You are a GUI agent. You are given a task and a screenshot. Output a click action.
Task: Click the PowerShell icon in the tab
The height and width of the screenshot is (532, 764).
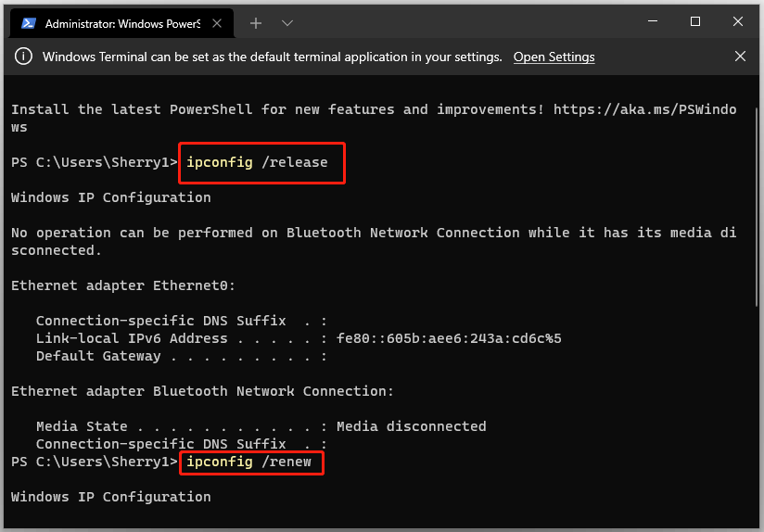(x=28, y=23)
